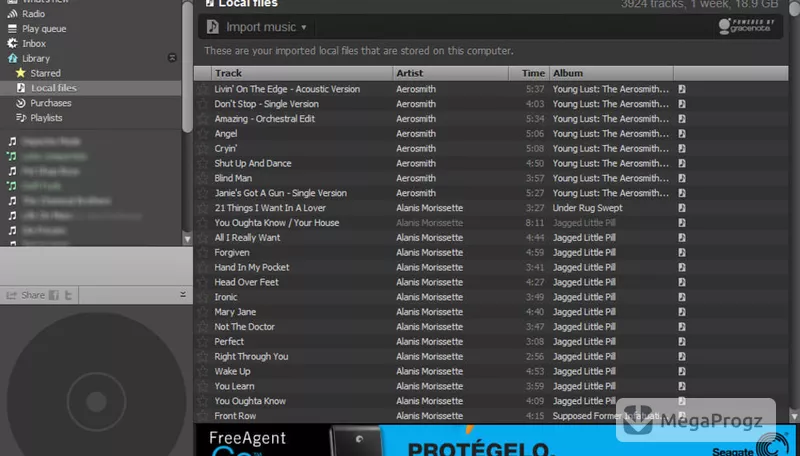Star the track Ironic
800x456 pixels.
(203, 297)
